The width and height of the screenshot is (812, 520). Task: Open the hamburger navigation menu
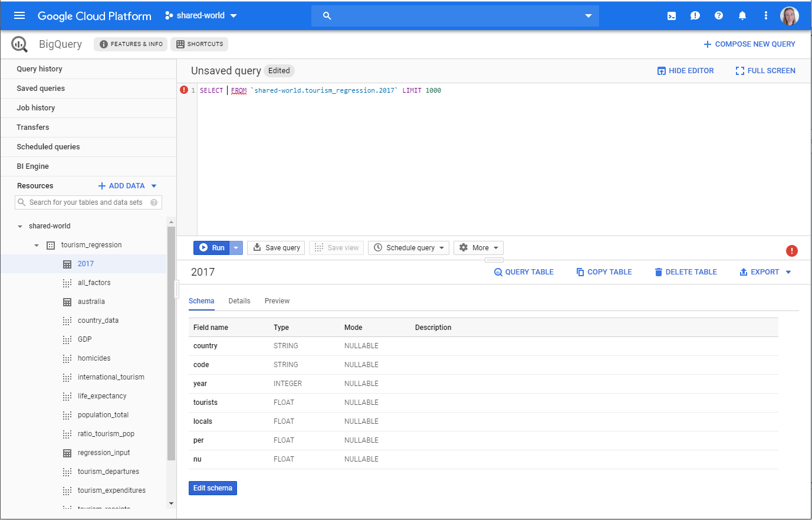[x=19, y=16]
